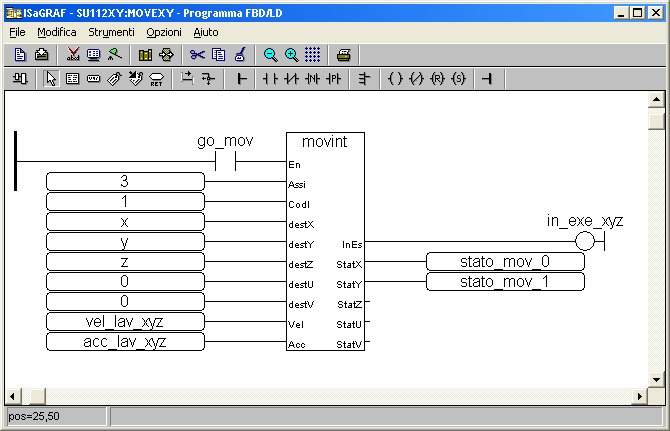Click the save-to-tray toolbar icon
The image size is (670, 431).
(x=41, y=55)
